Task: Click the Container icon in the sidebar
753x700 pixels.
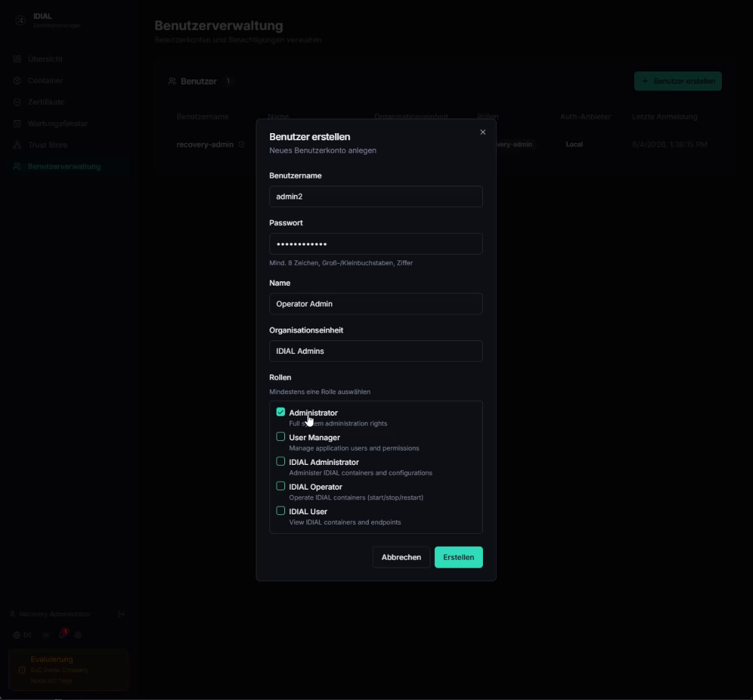Action: (x=18, y=81)
